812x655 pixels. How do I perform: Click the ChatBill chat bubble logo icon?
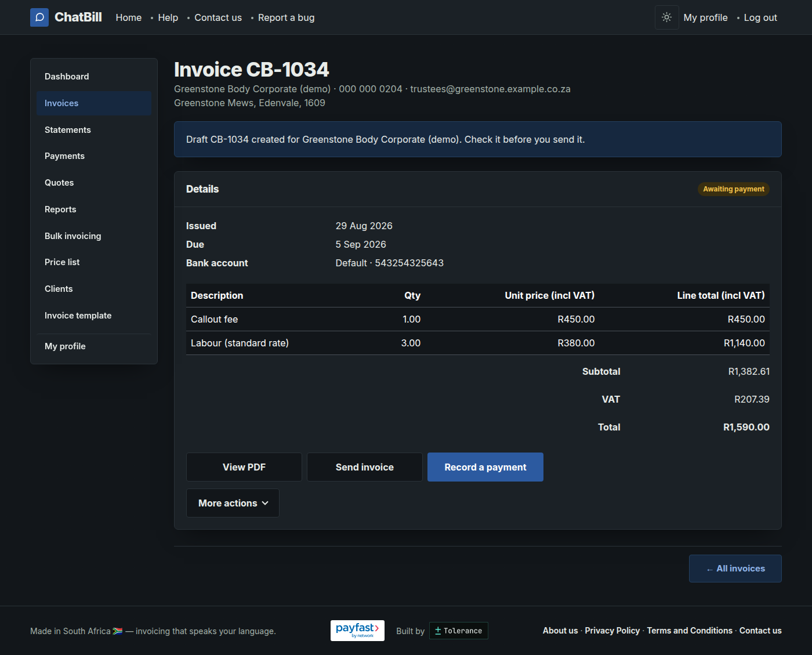tap(39, 17)
